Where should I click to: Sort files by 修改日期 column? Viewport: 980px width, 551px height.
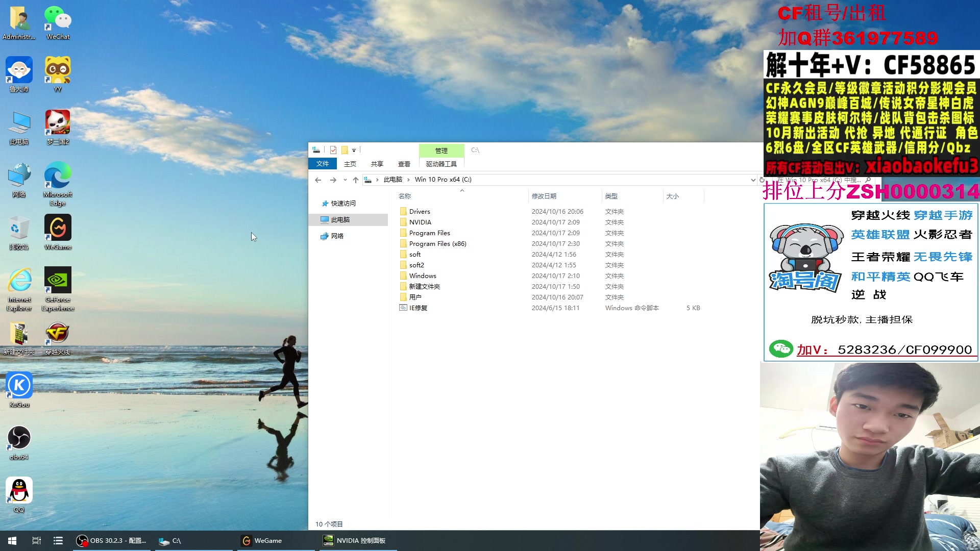point(565,196)
